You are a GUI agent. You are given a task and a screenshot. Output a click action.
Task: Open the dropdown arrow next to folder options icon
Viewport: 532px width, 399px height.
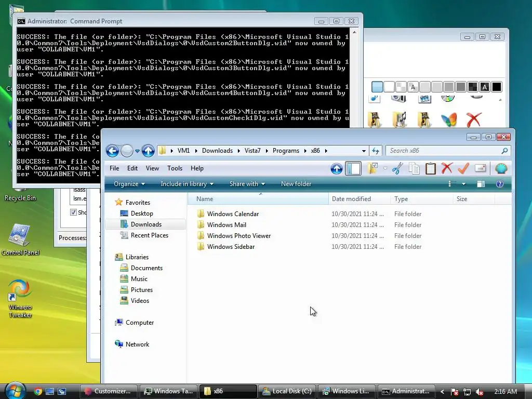click(385, 168)
